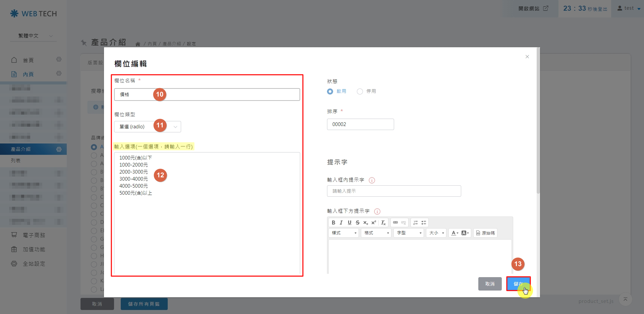Toggle bold formatting in the hint editor
The height and width of the screenshot is (314, 644).
coord(334,222)
